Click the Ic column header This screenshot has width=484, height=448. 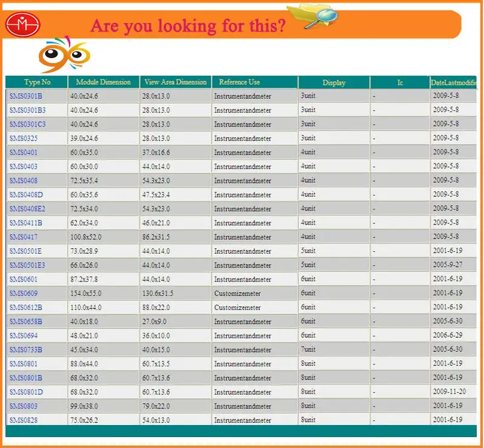tap(400, 83)
